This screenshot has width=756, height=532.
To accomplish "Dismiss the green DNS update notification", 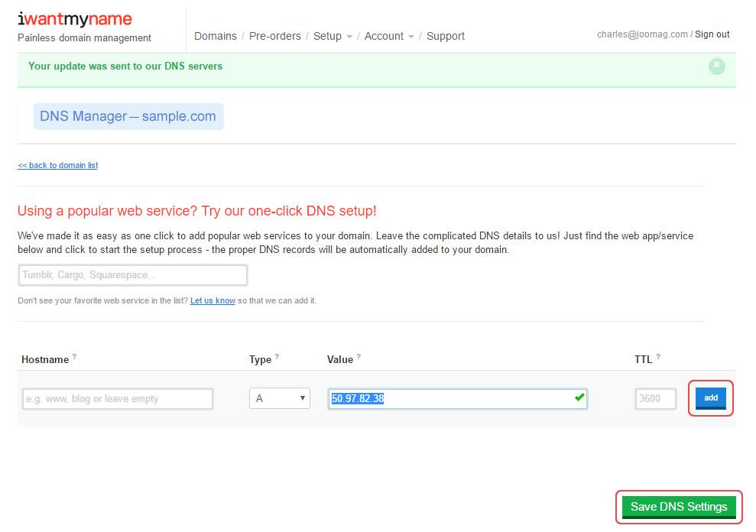I will [x=716, y=66].
